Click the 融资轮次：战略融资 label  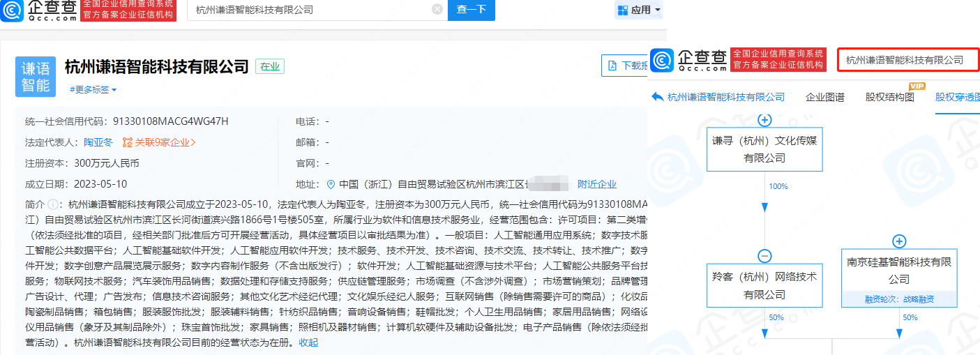tap(899, 299)
